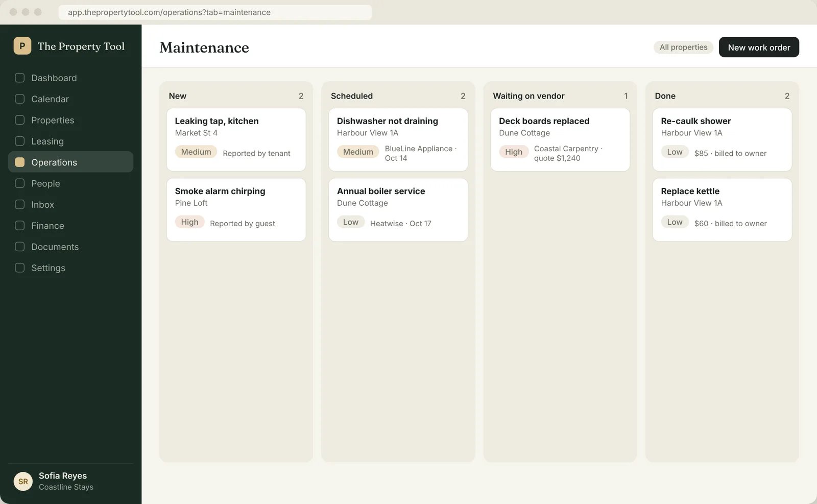Select Operations in the sidebar

point(71,162)
